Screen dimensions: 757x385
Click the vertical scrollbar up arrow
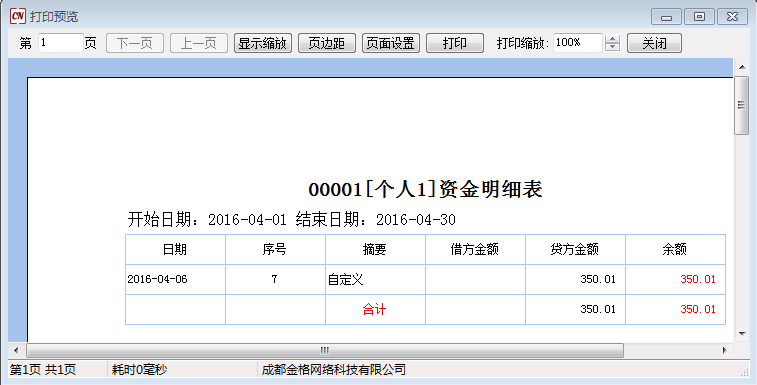[x=741, y=67]
